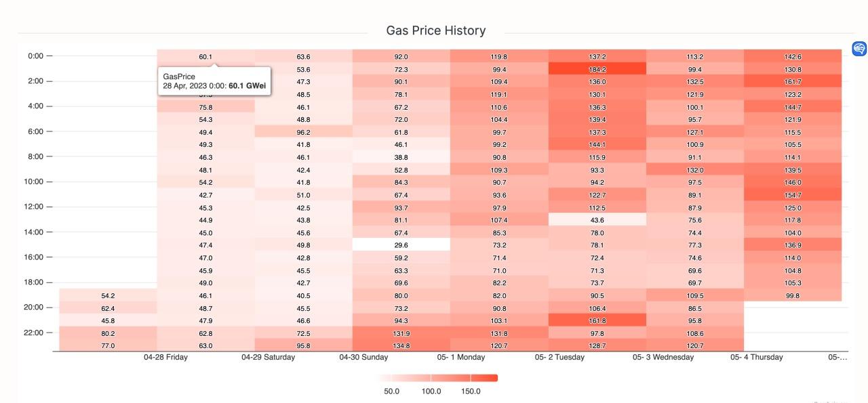Click legend color bar near 100.0
The height and width of the screenshot is (403, 868).
pyautogui.click(x=432, y=378)
